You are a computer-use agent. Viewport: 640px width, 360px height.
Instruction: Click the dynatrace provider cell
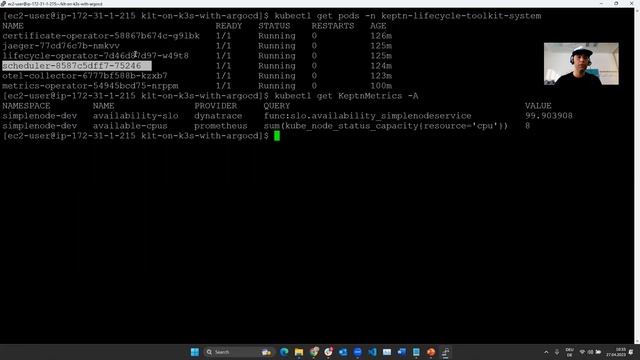click(x=218, y=116)
